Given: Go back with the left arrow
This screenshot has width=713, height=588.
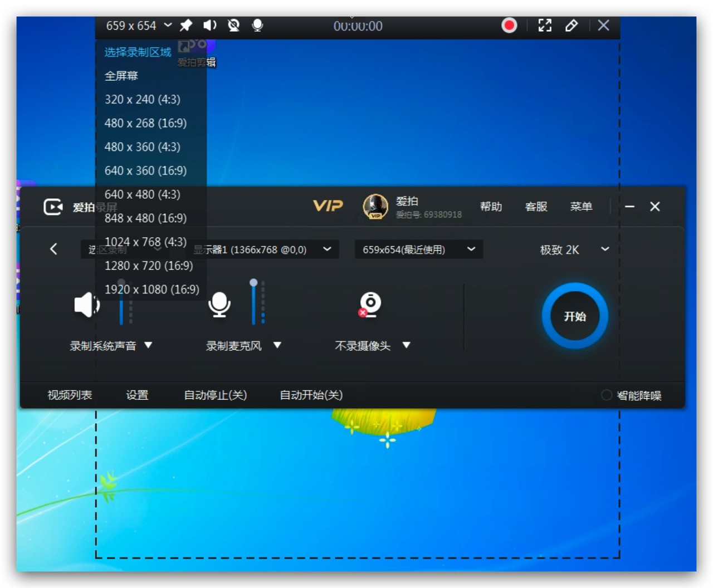Looking at the screenshot, I should point(53,249).
